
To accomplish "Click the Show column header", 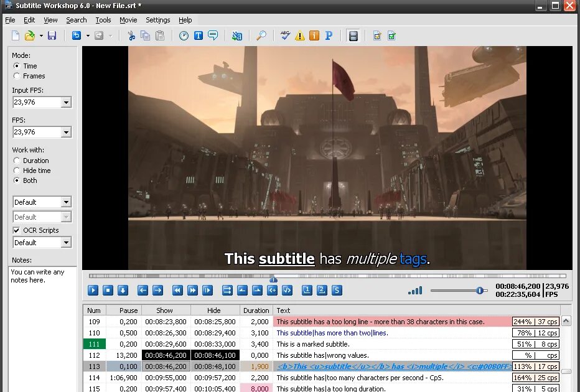I will (x=166, y=310).
